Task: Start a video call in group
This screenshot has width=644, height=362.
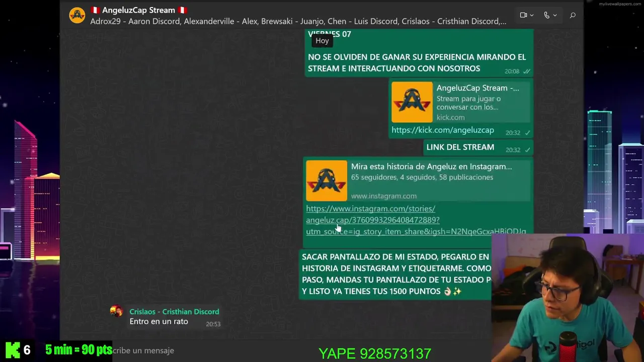Action: (523, 15)
